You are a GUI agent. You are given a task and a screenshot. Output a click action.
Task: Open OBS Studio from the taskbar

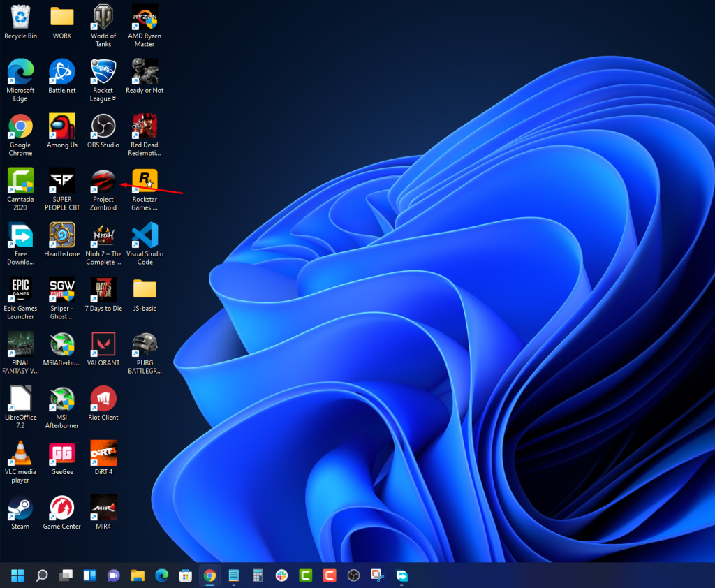coord(353,575)
